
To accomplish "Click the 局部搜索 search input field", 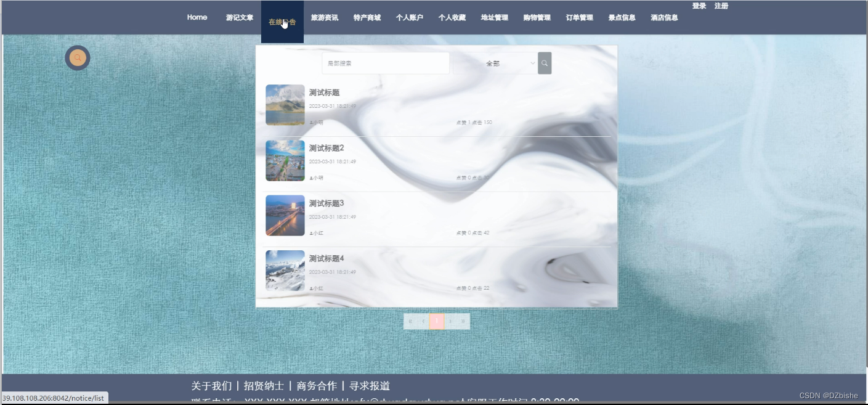I will coord(386,63).
